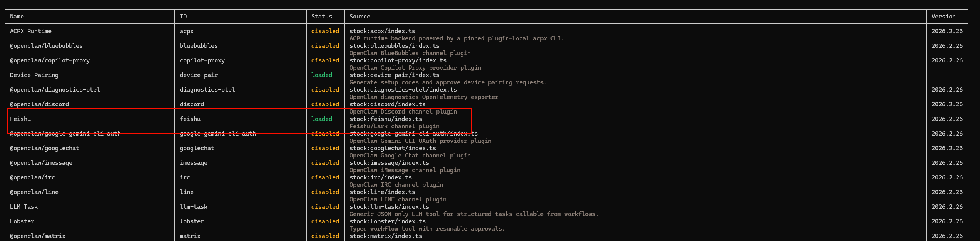Select the ACPX Runtime plugin name

click(x=31, y=31)
